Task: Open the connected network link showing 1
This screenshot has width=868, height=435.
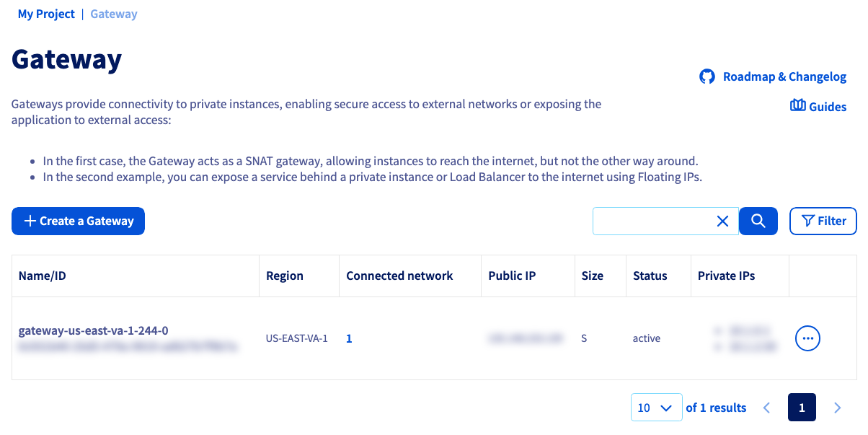Action: click(x=349, y=338)
